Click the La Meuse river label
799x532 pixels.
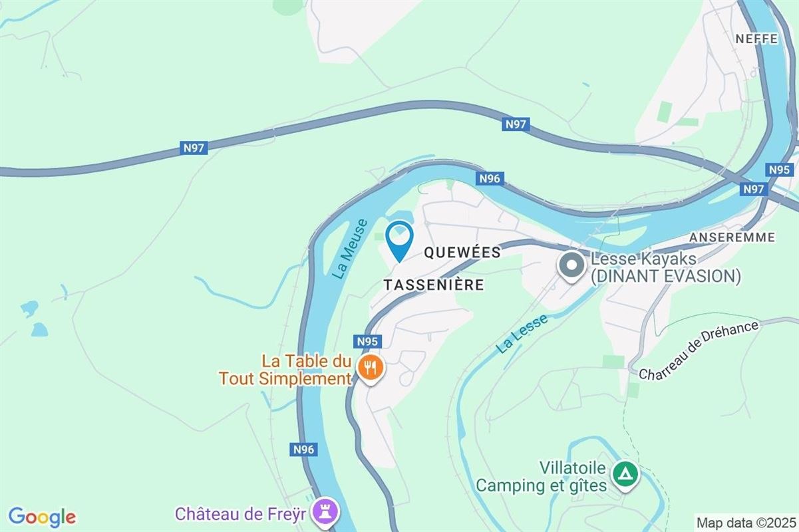(x=351, y=249)
